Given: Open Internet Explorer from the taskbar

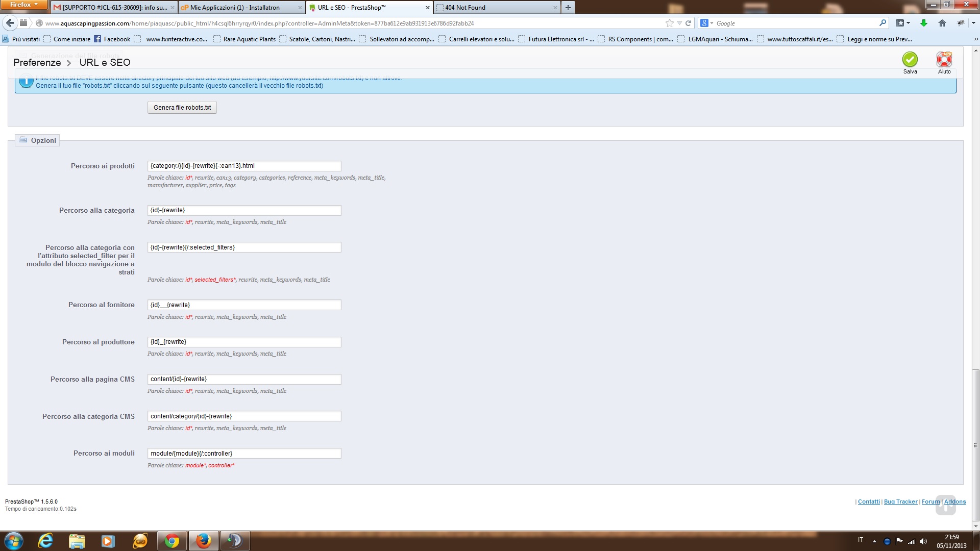Looking at the screenshot, I should [x=45, y=541].
